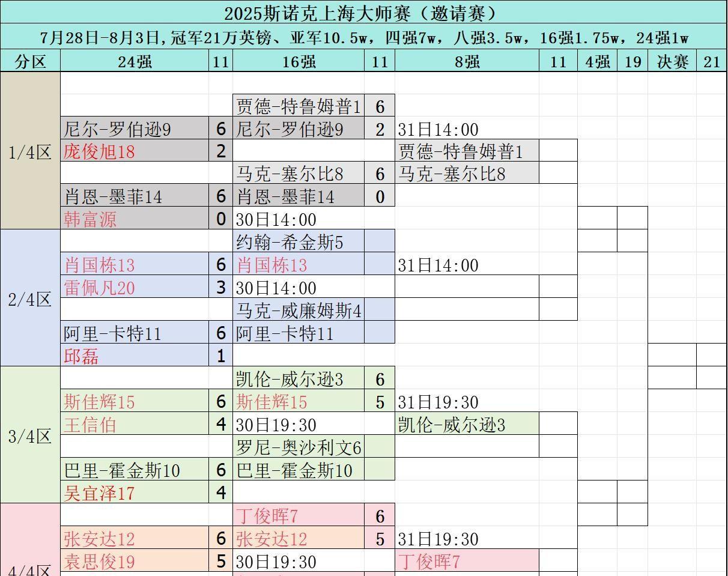This screenshot has width=728, height=576.
Task: Click the prize money row starting 7月28日-8月3日
Action: pyautogui.click(x=363, y=37)
